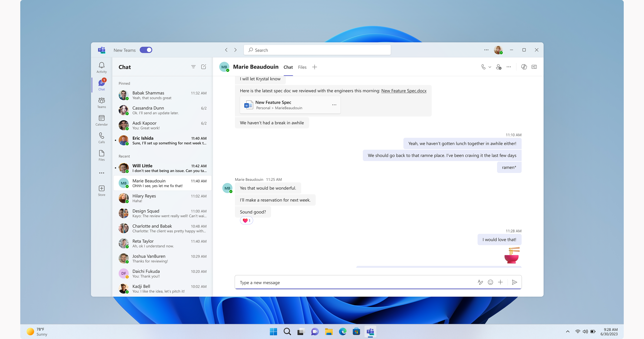Open Aadi Kapoor conversation
This screenshot has height=339, width=644.
163,125
